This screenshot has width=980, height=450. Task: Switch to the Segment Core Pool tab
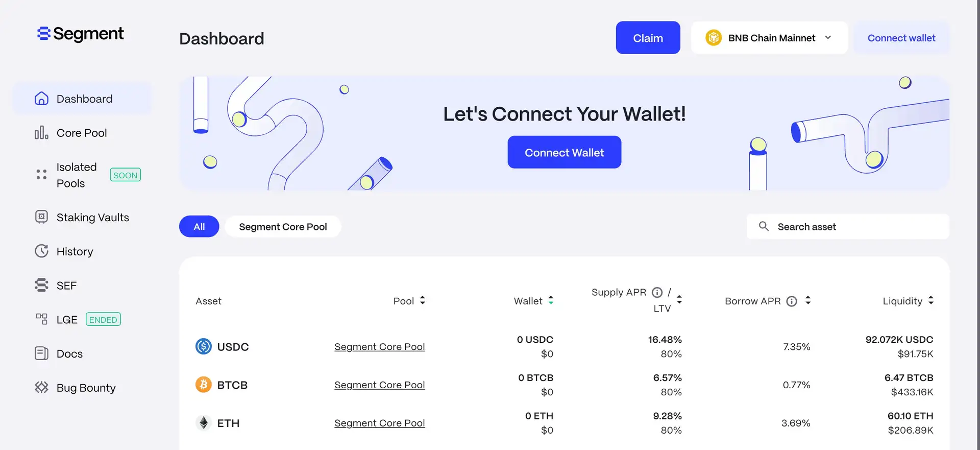point(283,227)
